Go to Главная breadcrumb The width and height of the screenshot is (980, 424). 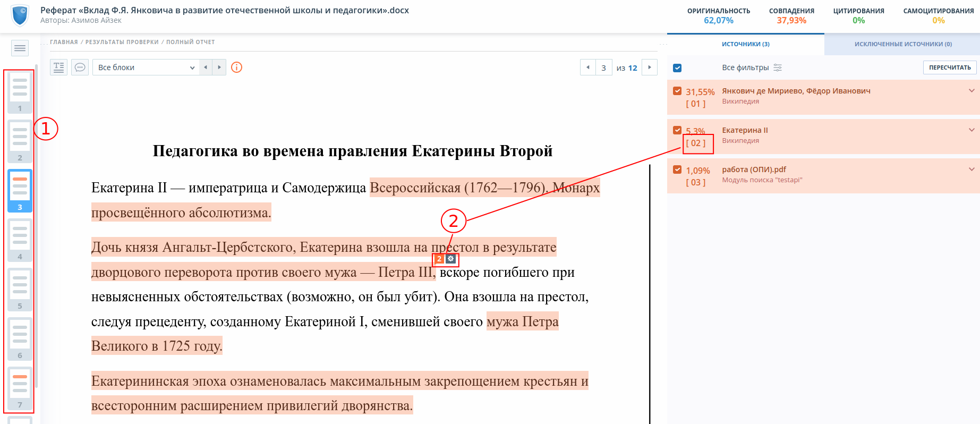pyautogui.click(x=64, y=42)
